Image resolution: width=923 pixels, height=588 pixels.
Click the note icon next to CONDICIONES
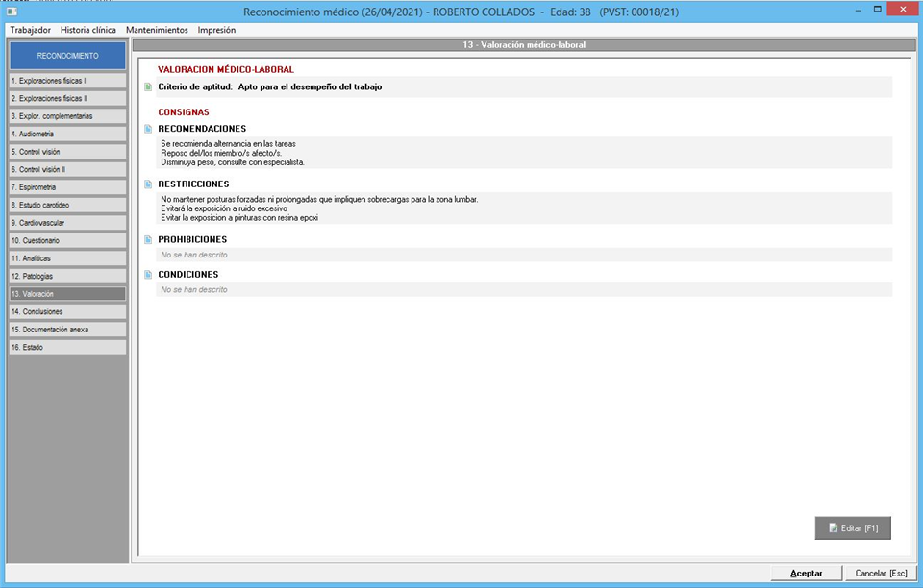pos(148,275)
